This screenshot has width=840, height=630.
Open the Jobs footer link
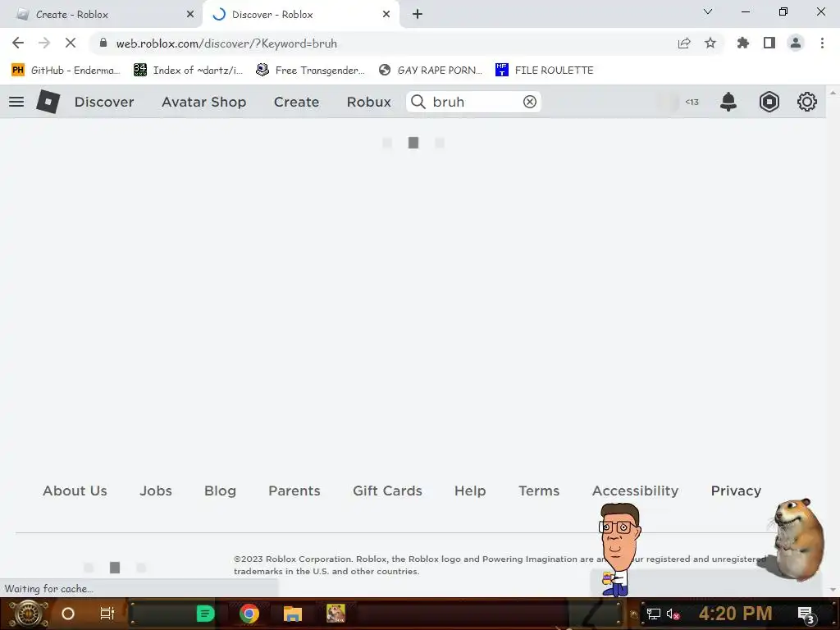tap(156, 491)
